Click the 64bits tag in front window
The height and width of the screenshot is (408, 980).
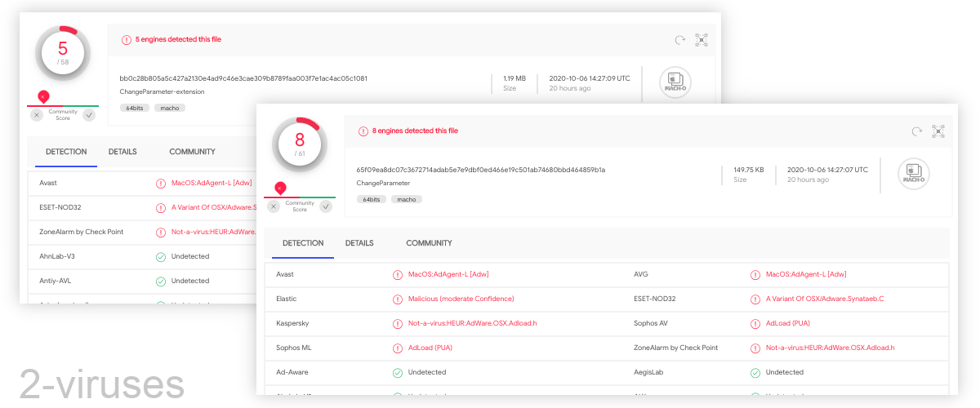coord(372,199)
